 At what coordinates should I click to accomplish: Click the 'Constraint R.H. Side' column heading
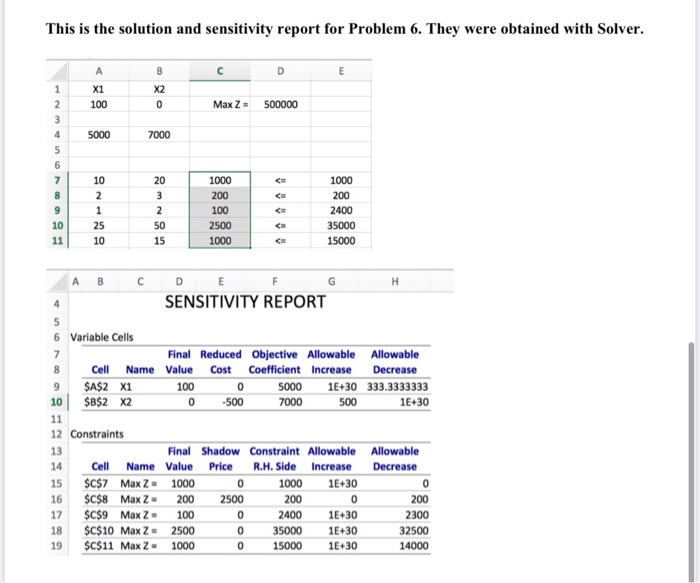[x=275, y=459]
